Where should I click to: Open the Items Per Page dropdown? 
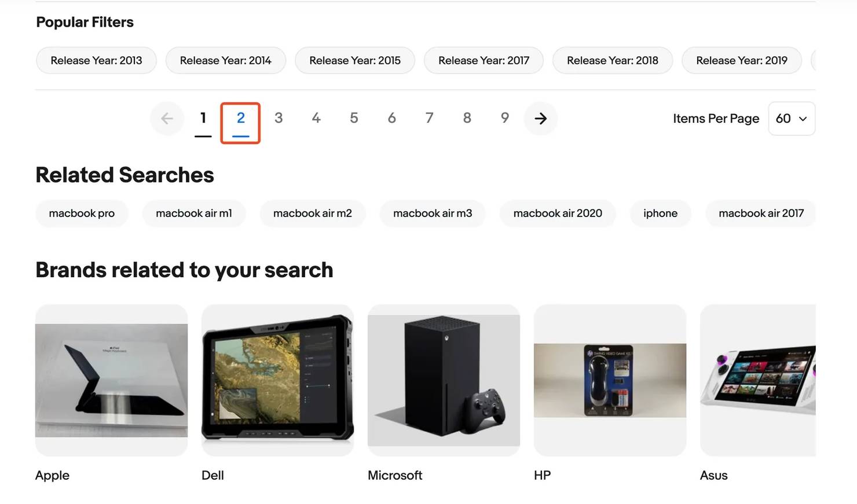791,119
